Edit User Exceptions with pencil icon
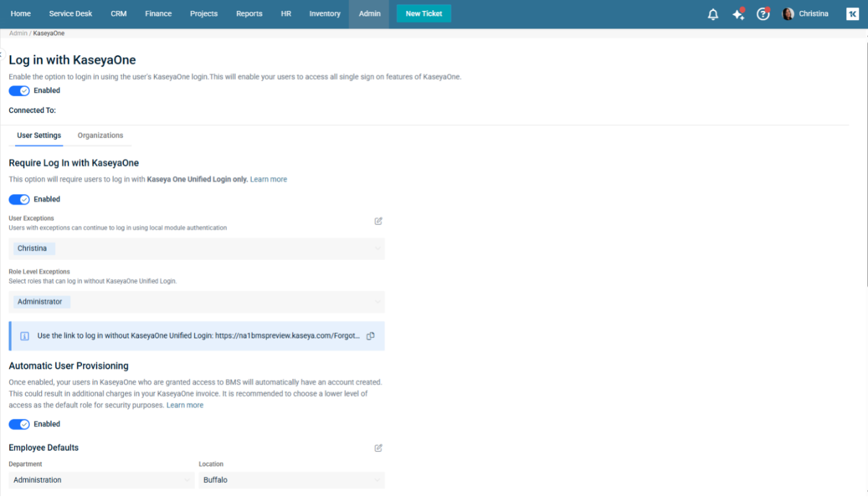Image resolution: width=868 pixels, height=498 pixels. [378, 221]
